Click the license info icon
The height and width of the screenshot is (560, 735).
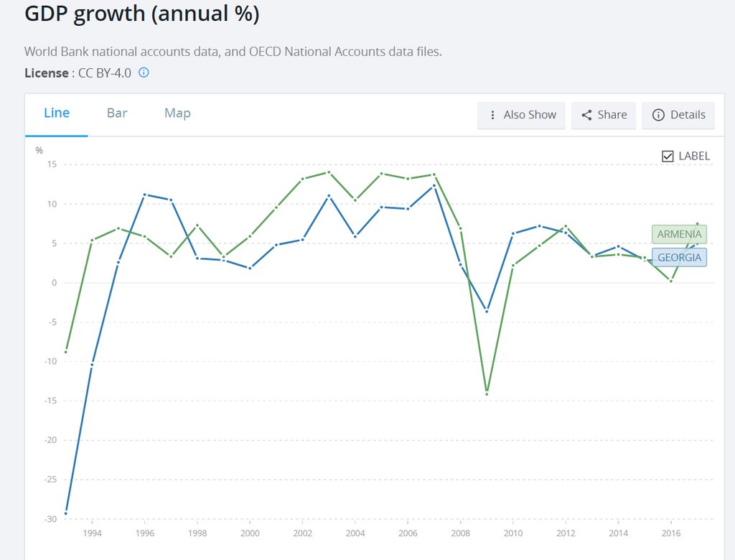144,73
